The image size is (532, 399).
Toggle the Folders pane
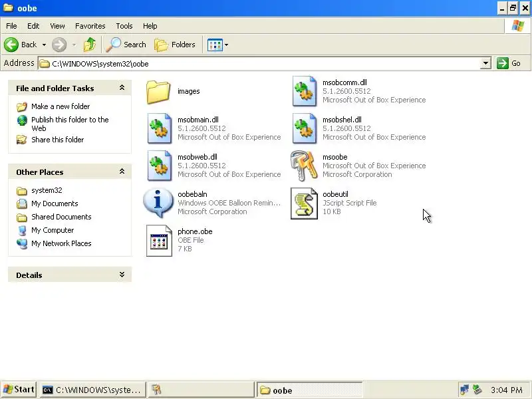pos(175,45)
